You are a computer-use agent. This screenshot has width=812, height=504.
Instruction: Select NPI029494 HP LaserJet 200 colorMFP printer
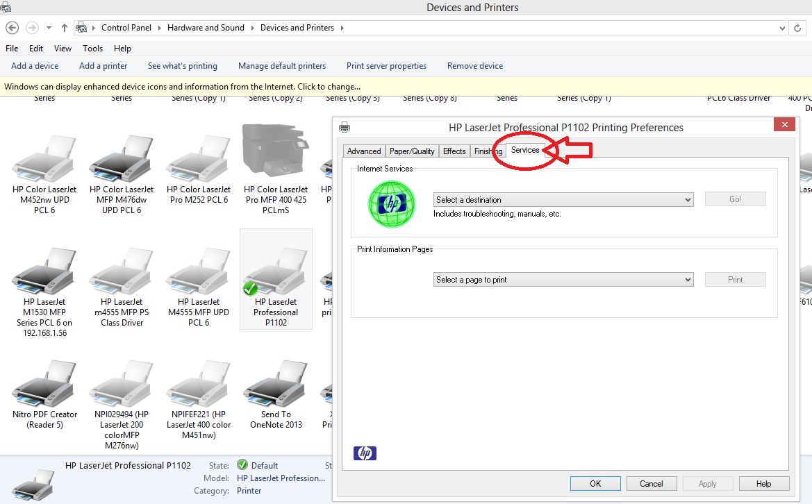coord(122,384)
